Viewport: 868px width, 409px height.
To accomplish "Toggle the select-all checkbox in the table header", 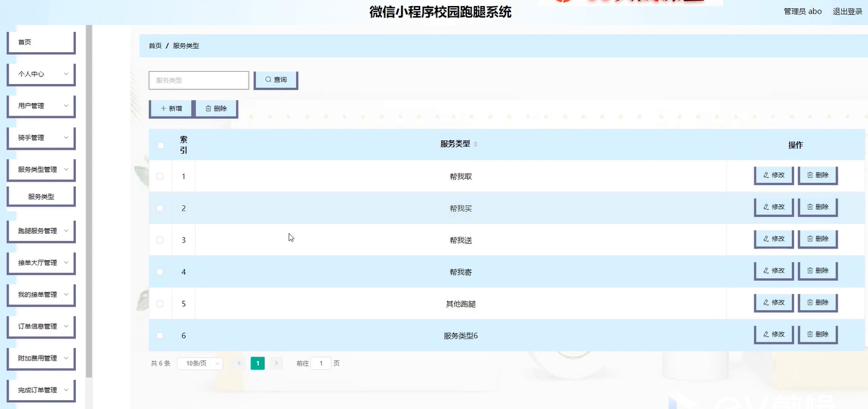I will tap(160, 145).
